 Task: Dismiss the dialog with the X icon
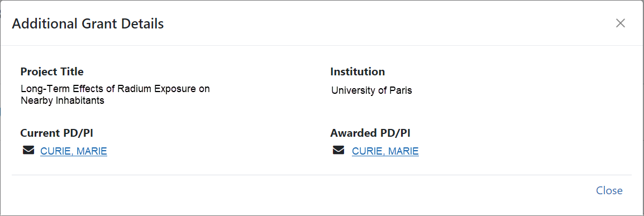pyautogui.click(x=620, y=23)
